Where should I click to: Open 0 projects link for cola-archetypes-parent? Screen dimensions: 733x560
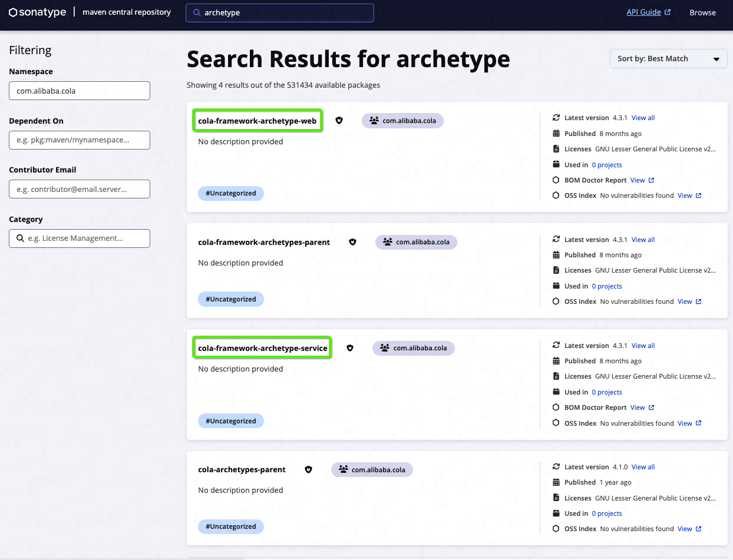(x=607, y=513)
